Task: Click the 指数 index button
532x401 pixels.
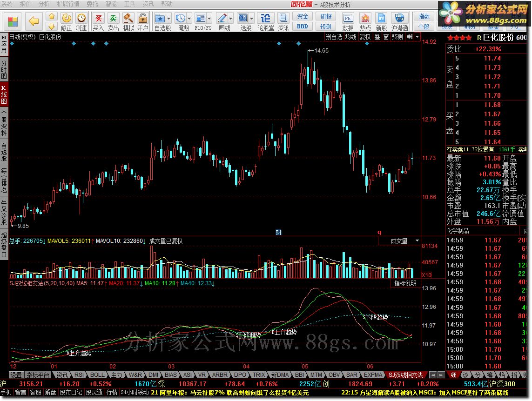Action: (x=424, y=16)
